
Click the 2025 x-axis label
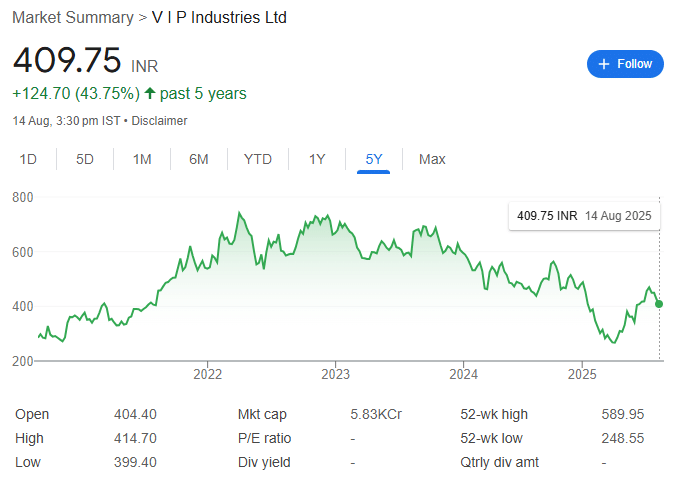tap(582, 375)
